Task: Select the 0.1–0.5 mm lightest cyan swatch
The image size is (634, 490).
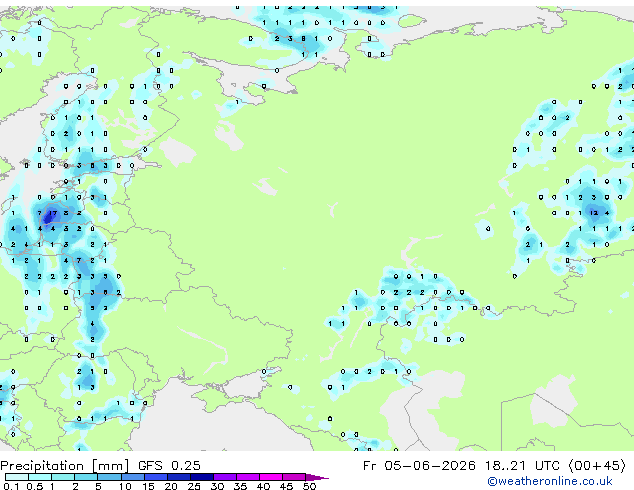Action: (17, 477)
